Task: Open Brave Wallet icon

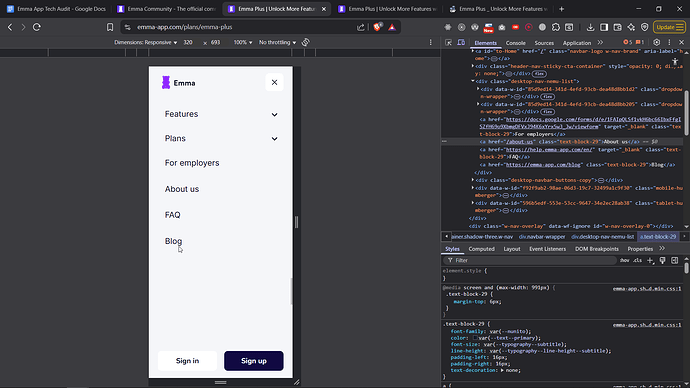Action: click(x=618, y=27)
